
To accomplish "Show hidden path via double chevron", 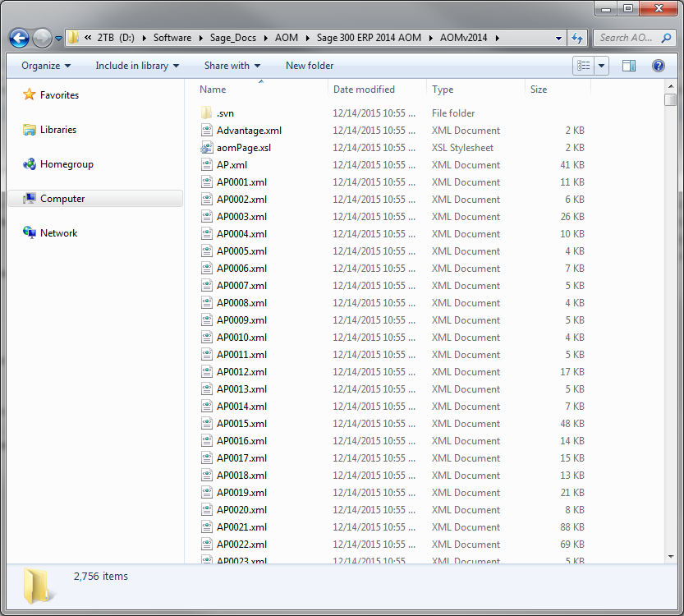I will 88,38.
